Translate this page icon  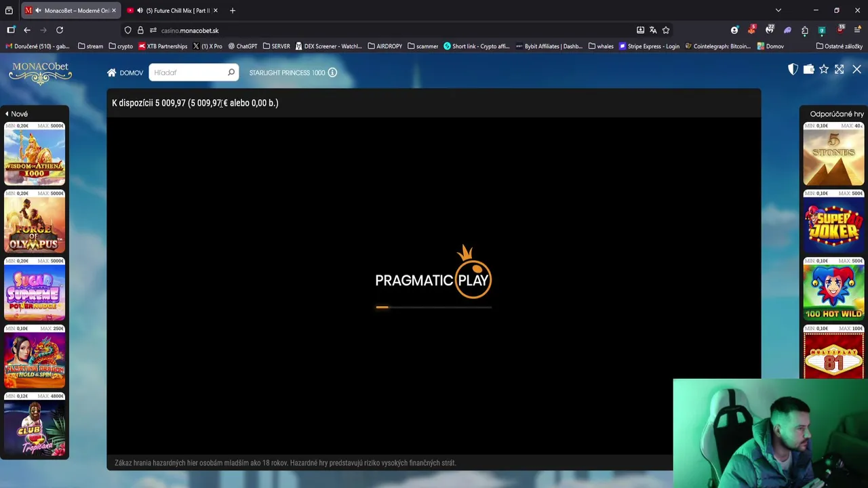click(653, 30)
